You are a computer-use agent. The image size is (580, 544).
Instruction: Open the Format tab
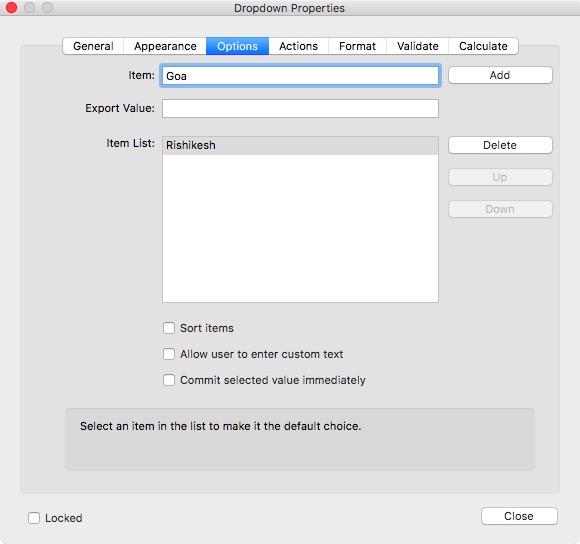point(357,46)
